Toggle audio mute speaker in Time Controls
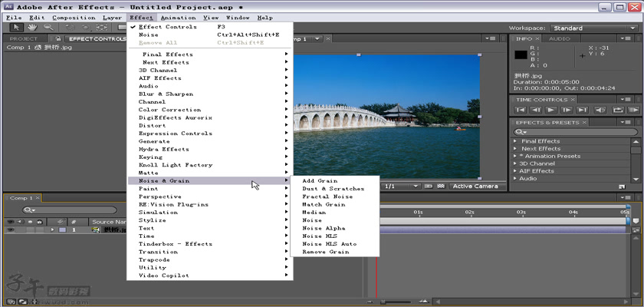 coord(600,111)
